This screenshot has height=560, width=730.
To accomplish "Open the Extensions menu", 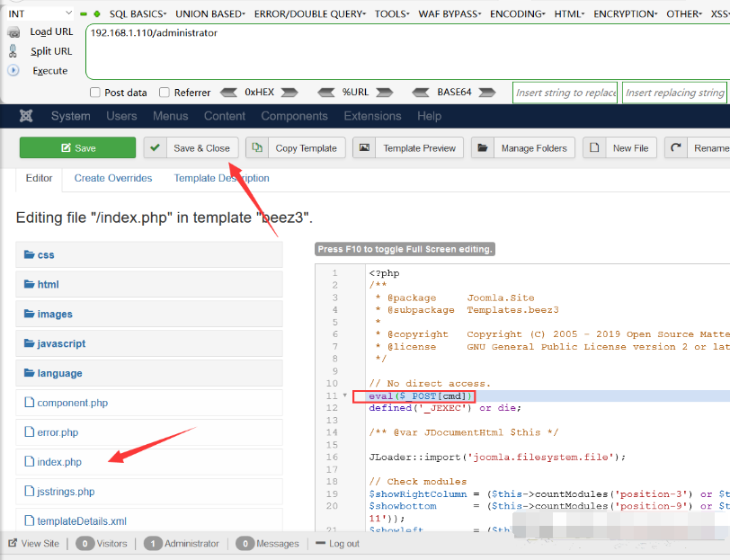I will pyautogui.click(x=372, y=116).
